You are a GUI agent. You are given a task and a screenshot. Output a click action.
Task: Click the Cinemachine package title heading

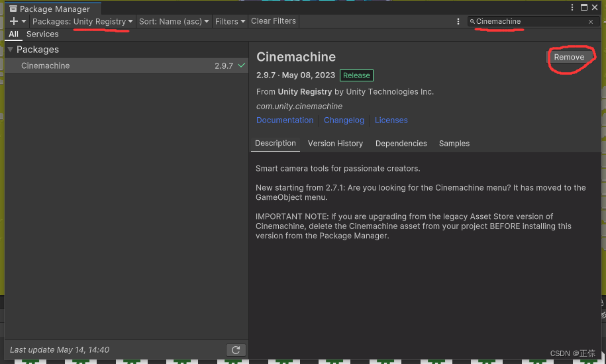point(296,57)
